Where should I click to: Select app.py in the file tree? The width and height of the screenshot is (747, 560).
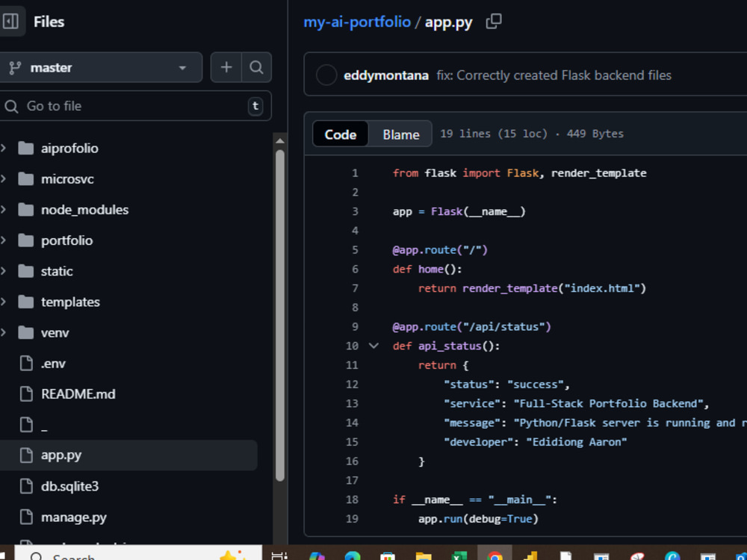tap(128, 455)
